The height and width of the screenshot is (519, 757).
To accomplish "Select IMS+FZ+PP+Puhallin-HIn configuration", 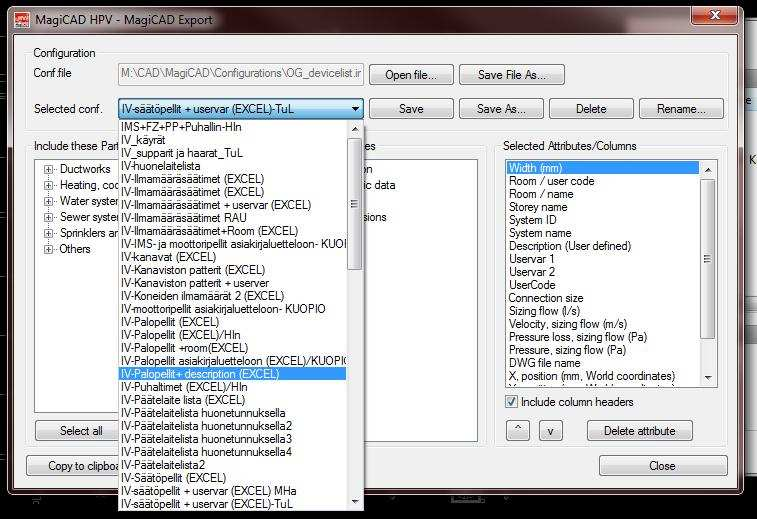I will [232, 127].
